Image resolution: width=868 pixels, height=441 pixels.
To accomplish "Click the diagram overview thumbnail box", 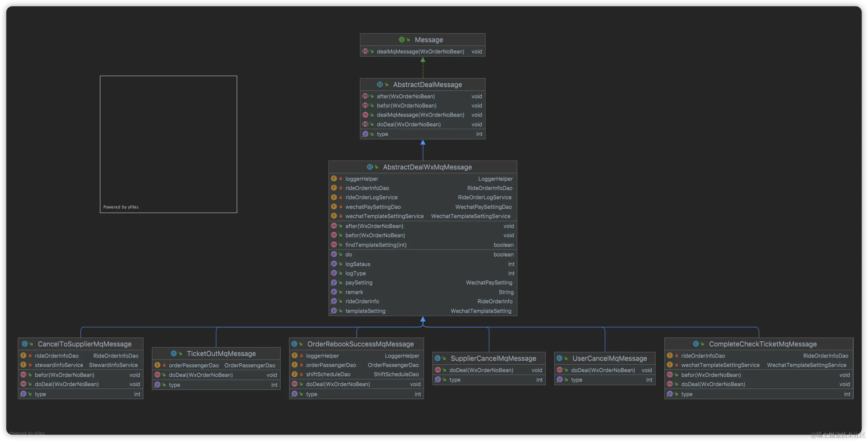I will coord(168,144).
